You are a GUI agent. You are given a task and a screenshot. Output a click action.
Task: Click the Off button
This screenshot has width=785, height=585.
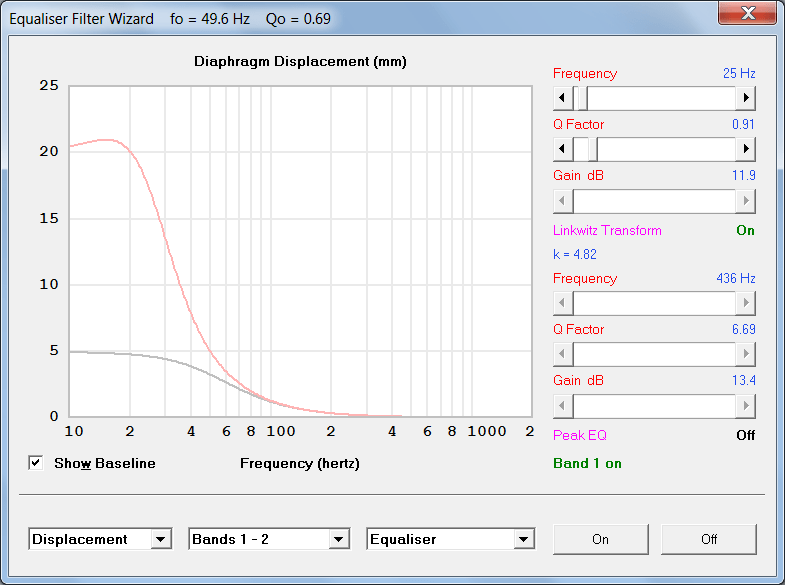708,539
